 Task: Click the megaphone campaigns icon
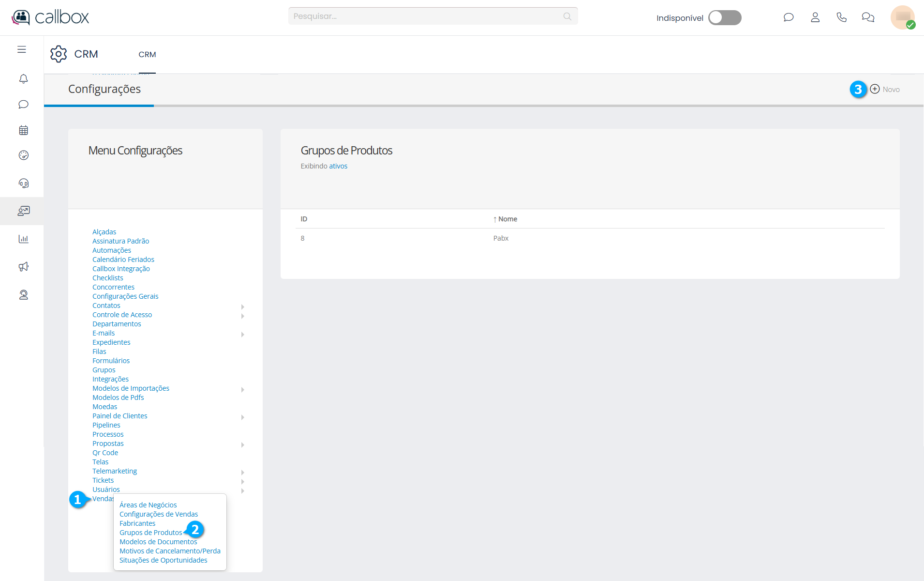pyautogui.click(x=23, y=267)
